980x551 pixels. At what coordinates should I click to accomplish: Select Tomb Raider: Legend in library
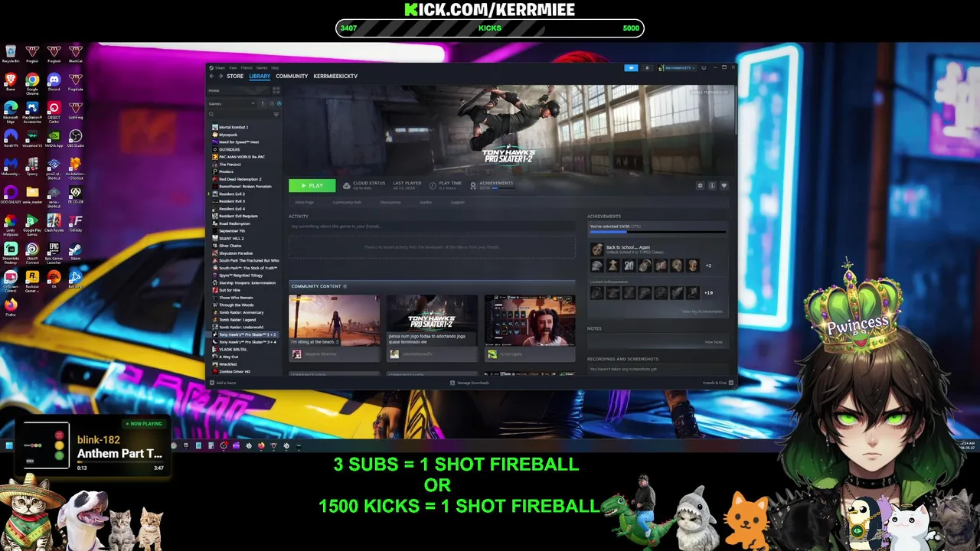pyautogui.click(x=237, y=320)
